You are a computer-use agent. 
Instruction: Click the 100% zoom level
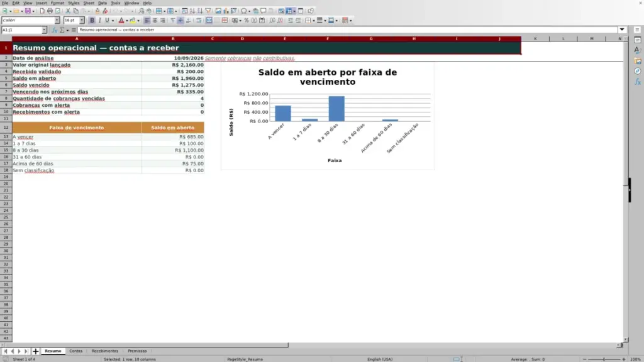pos(635,359)
